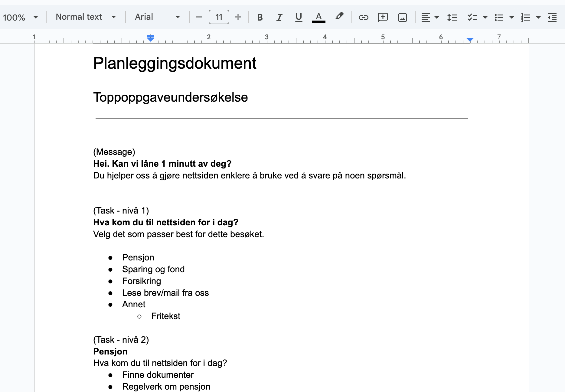Open bulleted list options arrow
The width and height of the screenshot is (565, 392).
click(x=512, y=17)
